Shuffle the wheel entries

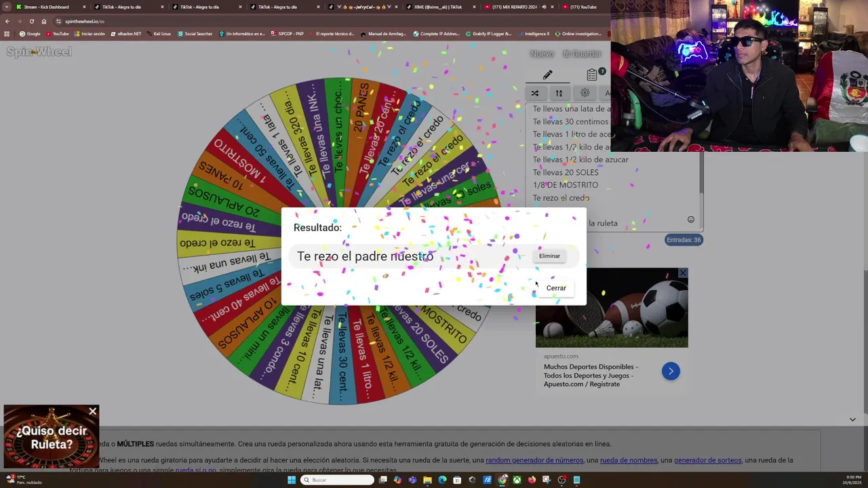534,93
